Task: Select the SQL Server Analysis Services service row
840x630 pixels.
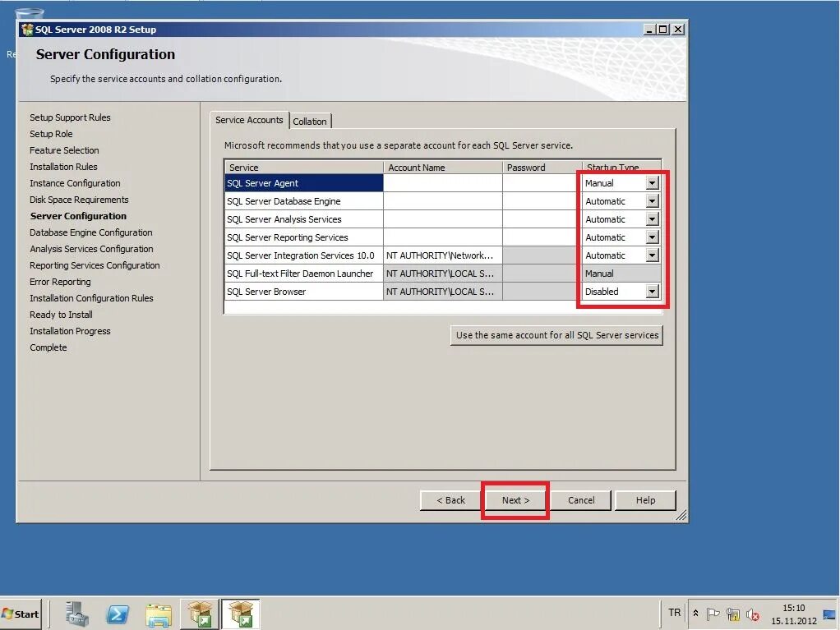Action: [x=304, y=219]
